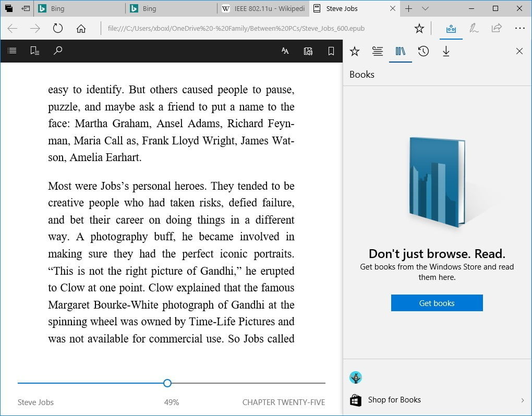Show browsing History in Hub
532x416 pixels.
coord(423,51)
